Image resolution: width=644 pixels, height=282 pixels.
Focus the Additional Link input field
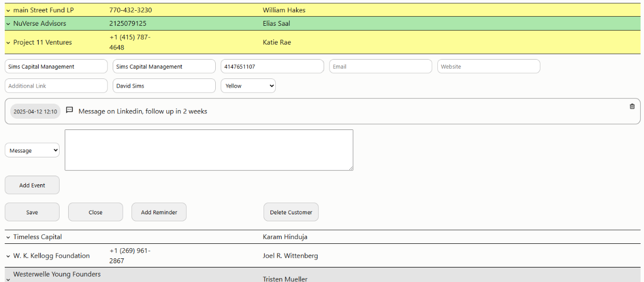[56, 86]
